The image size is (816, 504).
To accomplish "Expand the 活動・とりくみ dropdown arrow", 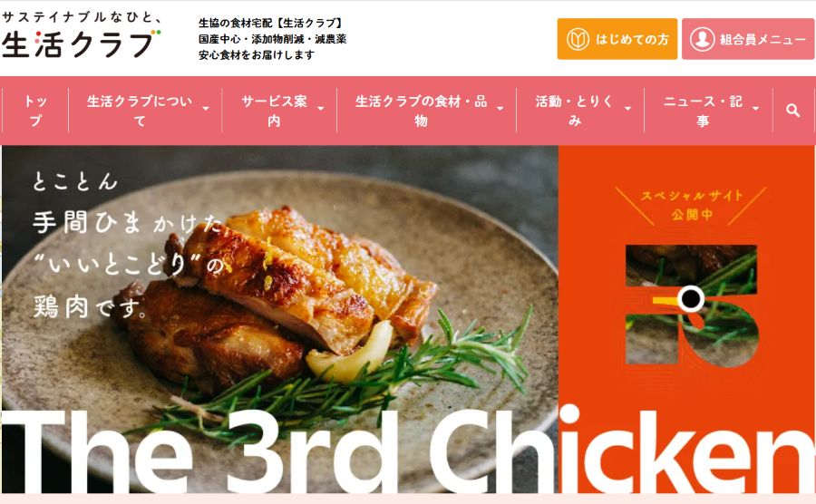I will click(x=627, y=109).
